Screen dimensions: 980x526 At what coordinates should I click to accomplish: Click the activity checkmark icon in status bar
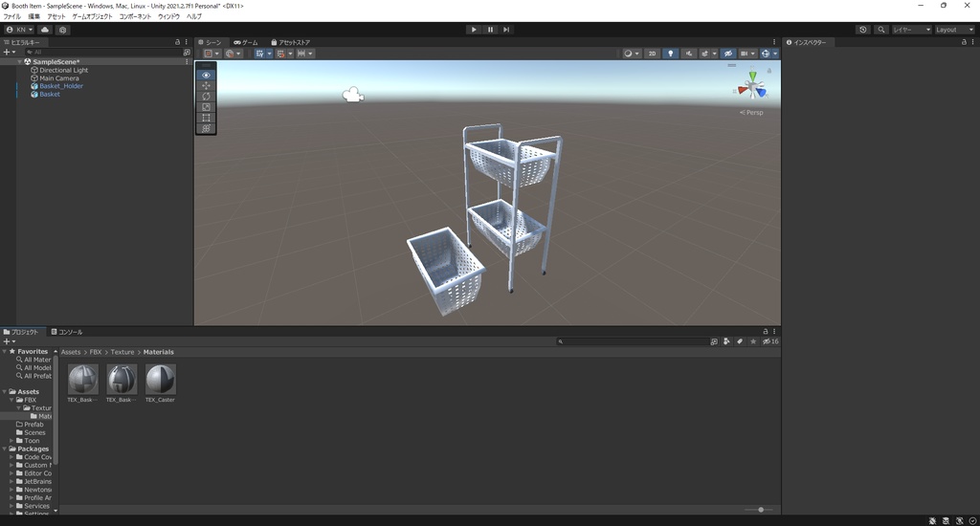pyautogui.click(x=972, y=520)
